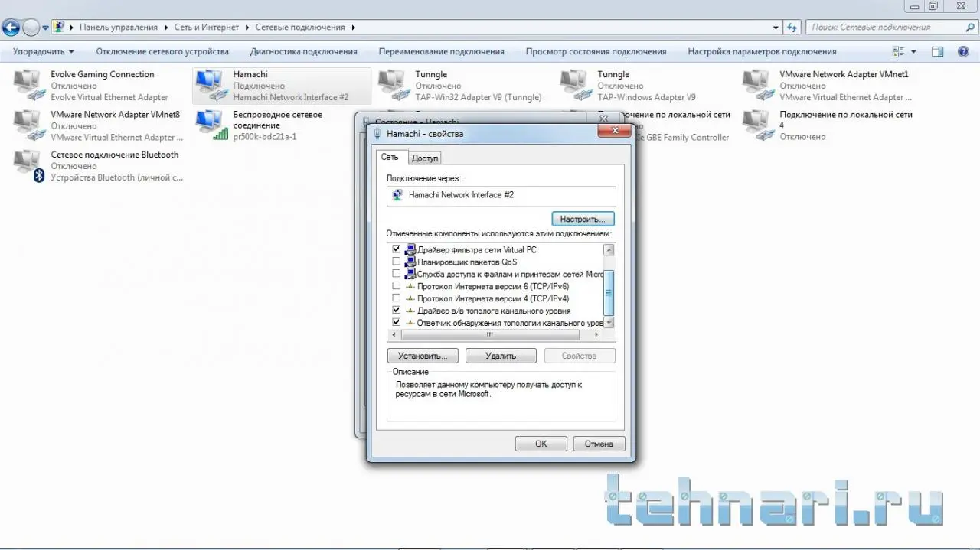980x550 pixels.
Task: Click the Настроить button
Action: point(583,220)
